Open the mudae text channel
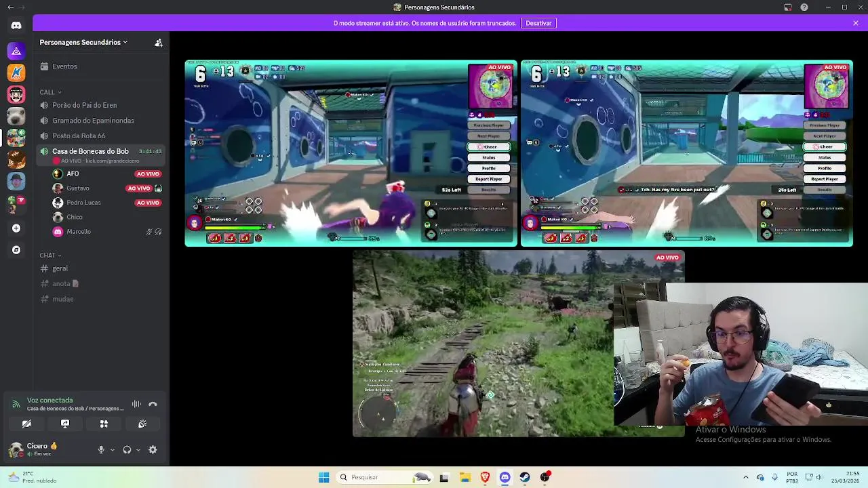The image size is (868, 488). 100,299
